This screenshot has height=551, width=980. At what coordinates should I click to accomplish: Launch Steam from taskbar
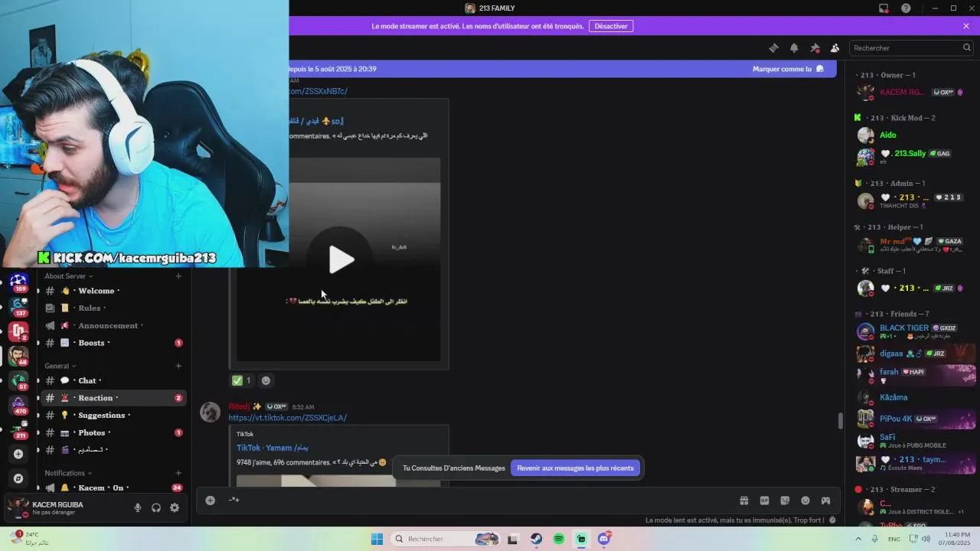(536, 539)
